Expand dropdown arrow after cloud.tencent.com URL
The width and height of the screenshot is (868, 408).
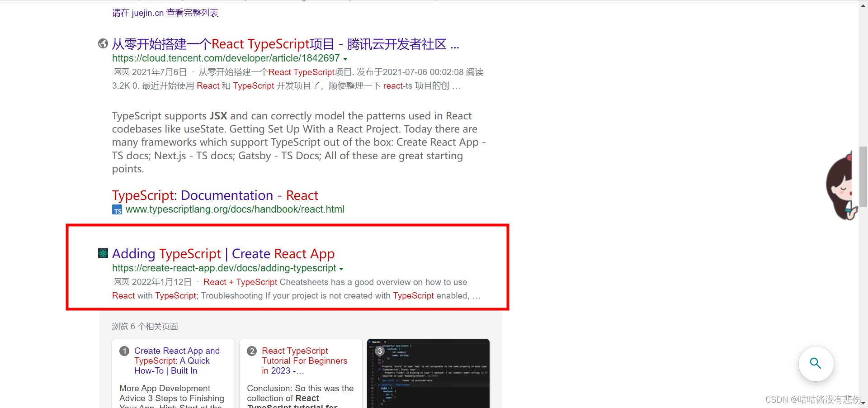click(x=345, y=59)
